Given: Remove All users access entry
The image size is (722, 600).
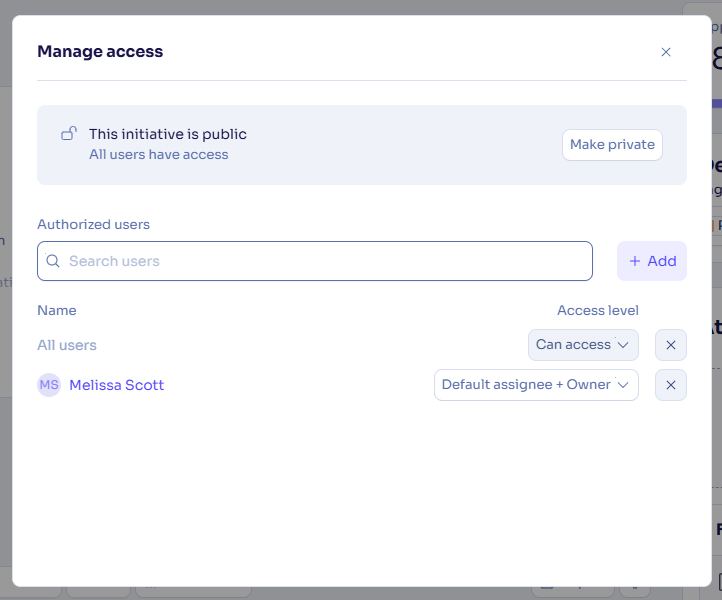Looking at the screenshot, I should tap(670, 344).
